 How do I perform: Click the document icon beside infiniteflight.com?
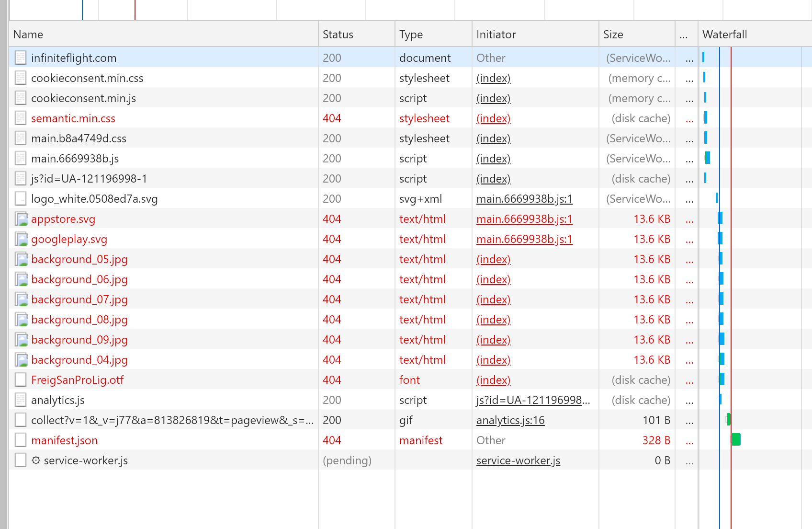(x=20, y=58)
